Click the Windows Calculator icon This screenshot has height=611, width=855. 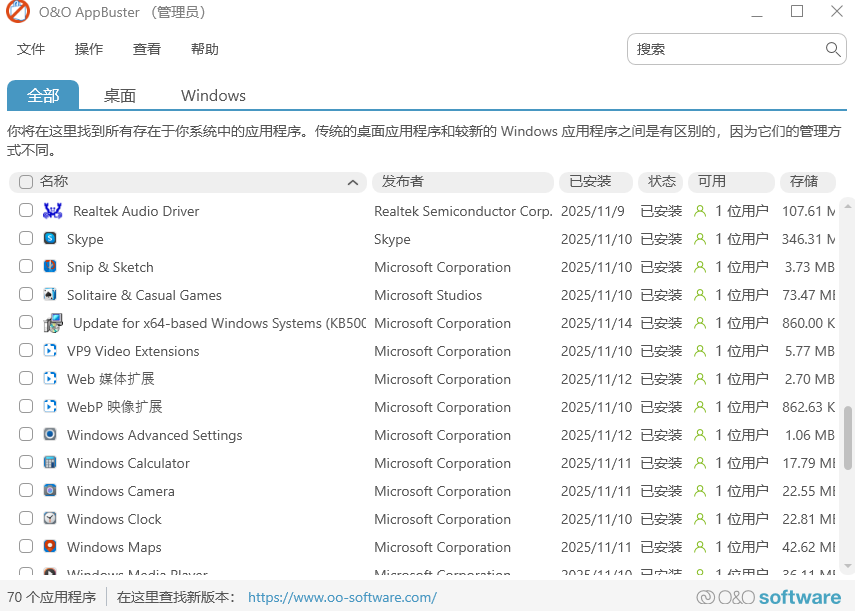pos(50,463)
